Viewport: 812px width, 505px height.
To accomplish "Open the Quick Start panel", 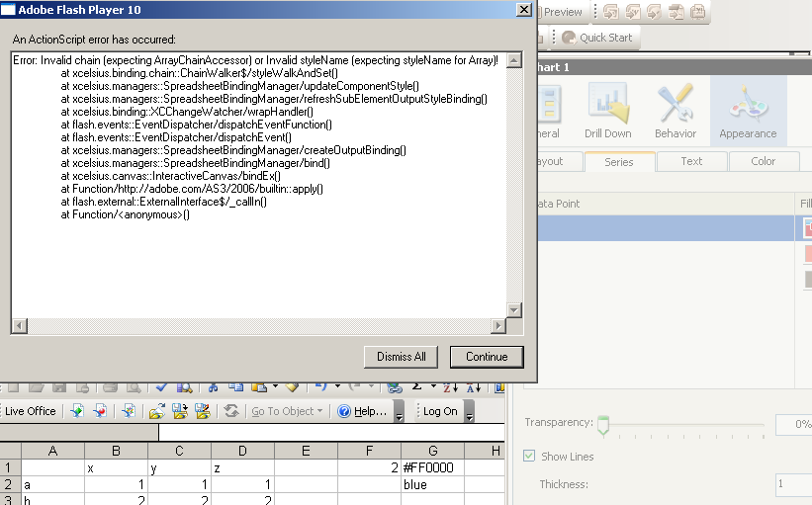I will 597,38.
